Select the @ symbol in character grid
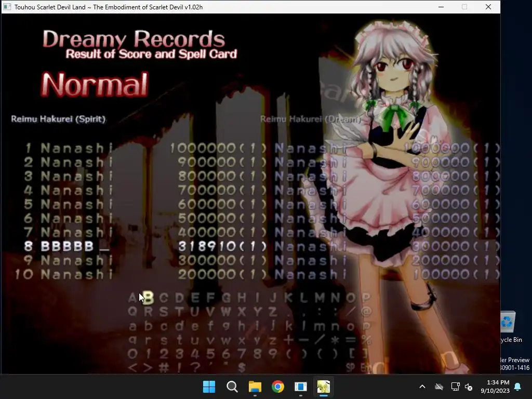Image resolution: width=532 pixels, height=399 pixels. tap(366, 312)
